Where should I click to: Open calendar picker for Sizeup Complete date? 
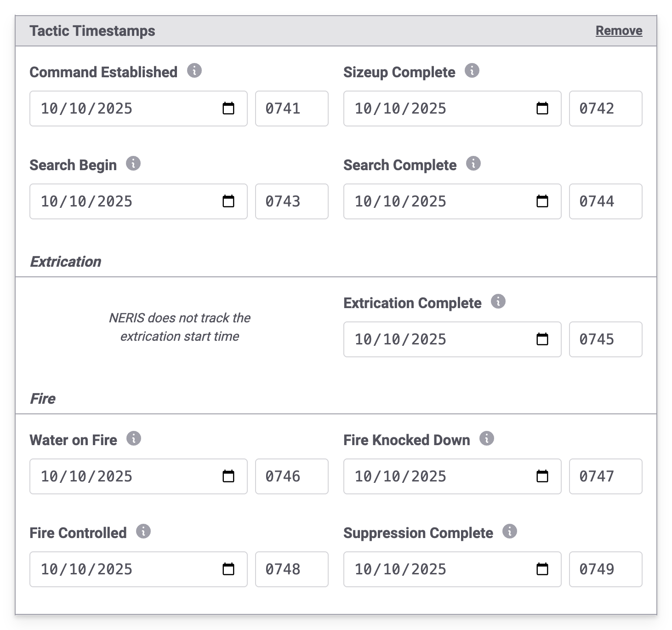[542, 109]
